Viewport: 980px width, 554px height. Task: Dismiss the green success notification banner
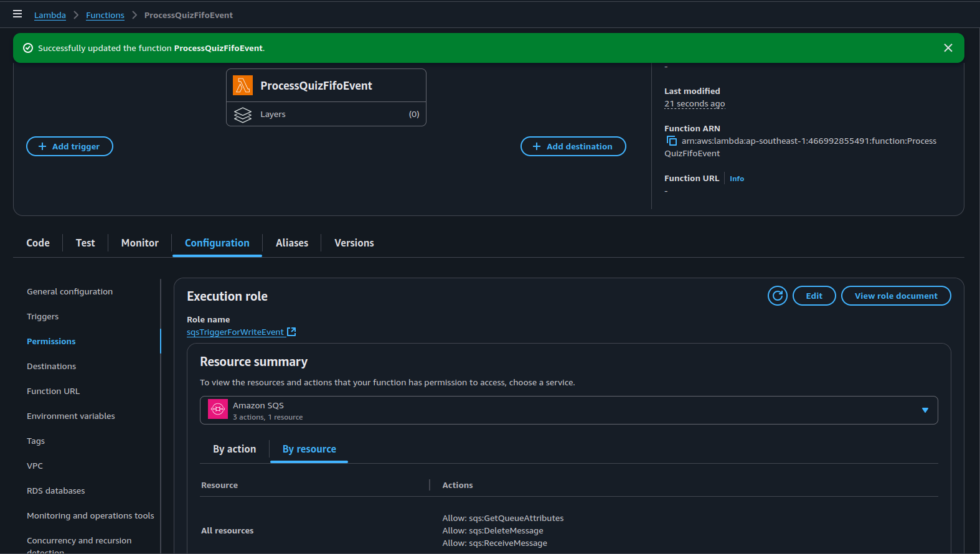[x=948, y=48]
